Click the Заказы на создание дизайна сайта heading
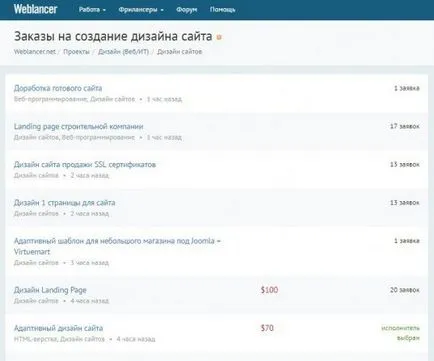434x361 pixels. [113, 36]
